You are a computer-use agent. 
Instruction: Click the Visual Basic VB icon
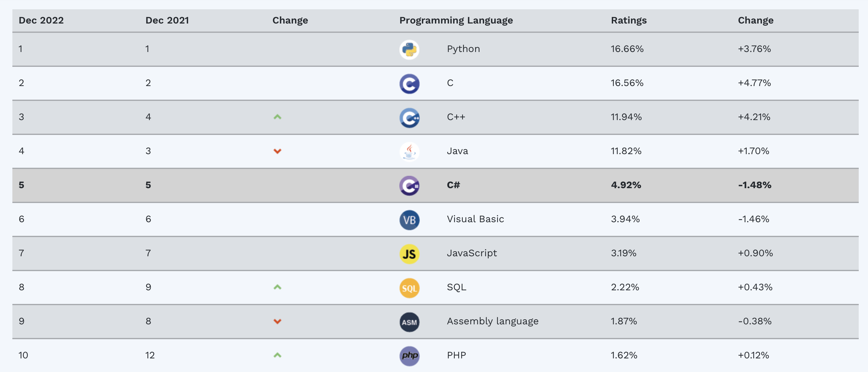click(409, 220)
